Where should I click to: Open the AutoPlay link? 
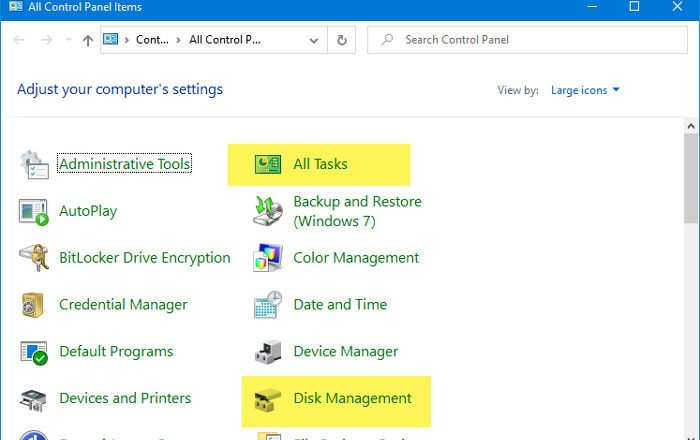tap(88, 211)
